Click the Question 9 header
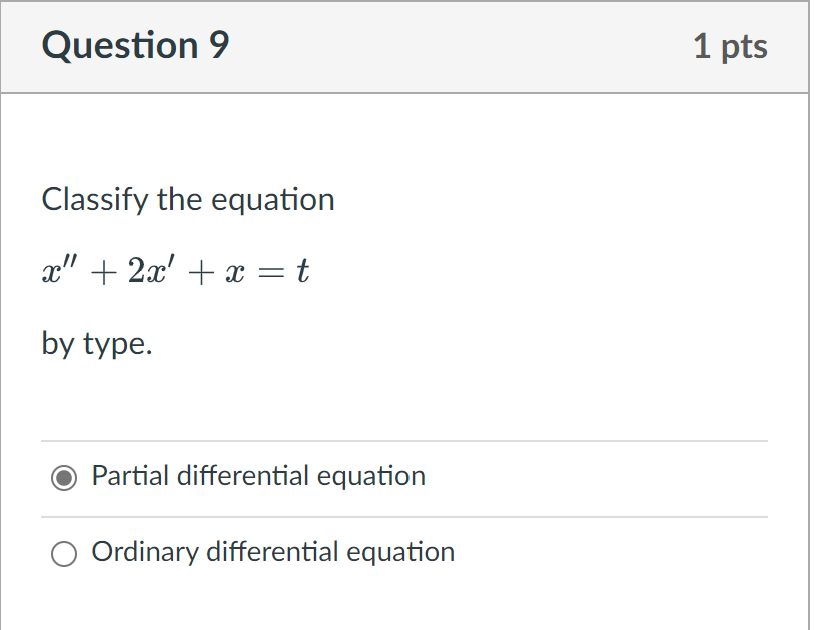 [135, 45]
